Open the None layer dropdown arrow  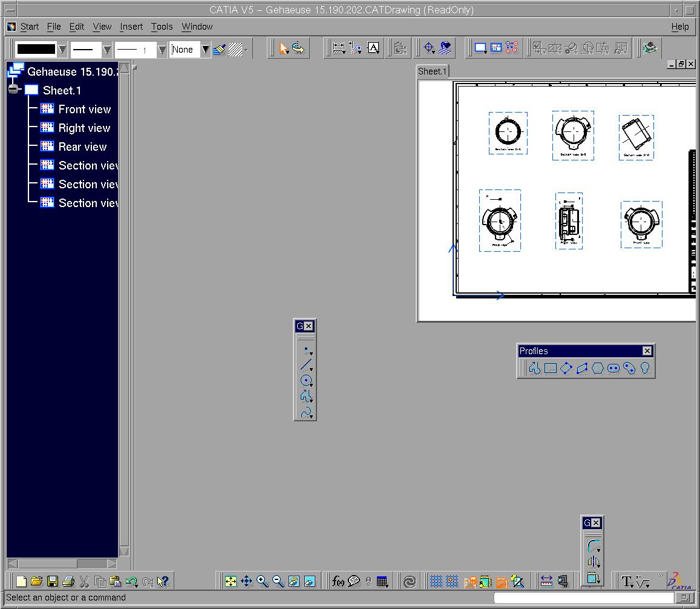pyautogui.click(x=205, y=49)
